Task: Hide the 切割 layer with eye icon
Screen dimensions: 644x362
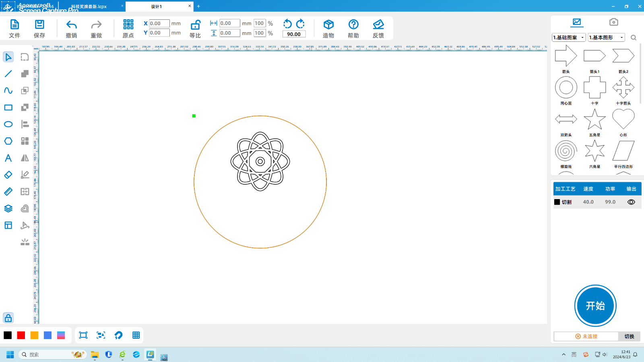Action: pyautogui.click(x=631, y=202)
